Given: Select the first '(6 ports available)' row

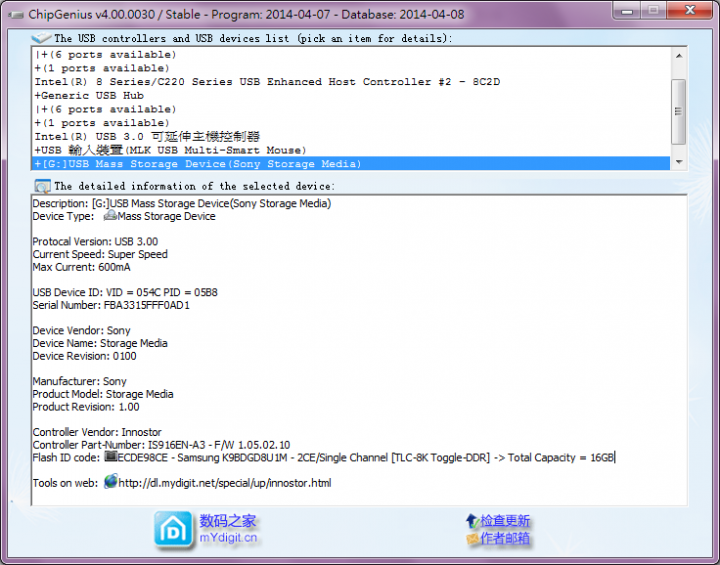Looking at the screenshot, I should (x=351, y=55).
